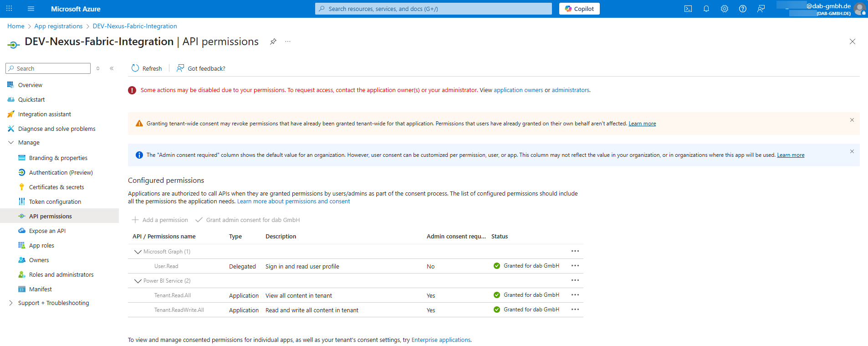Expand Support + Troubleshooting section
Viewport: 868px width, 346px height.
[11, 303]
